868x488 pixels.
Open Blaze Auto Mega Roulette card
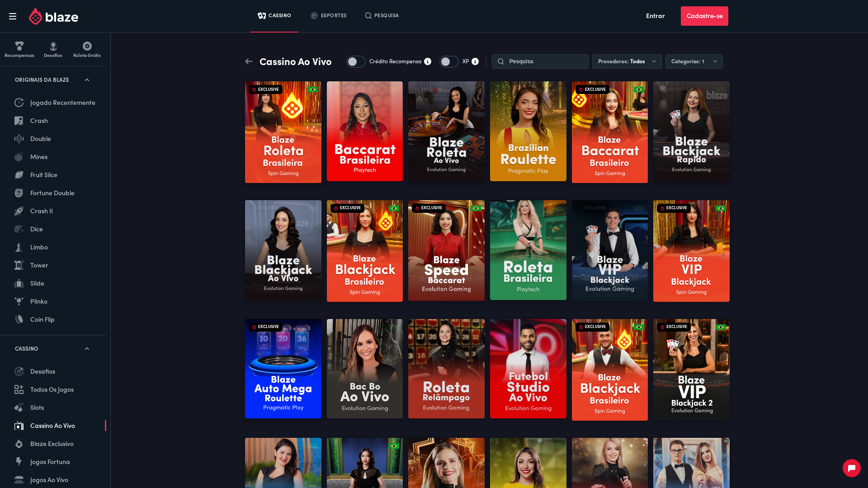pyautogui.click(x=283, y=369)
